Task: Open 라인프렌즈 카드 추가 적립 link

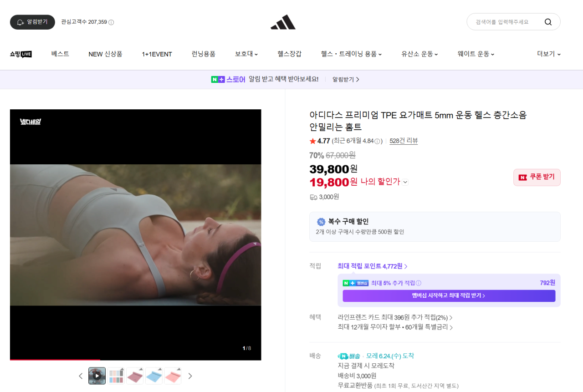Action: (x=395, y=317)
